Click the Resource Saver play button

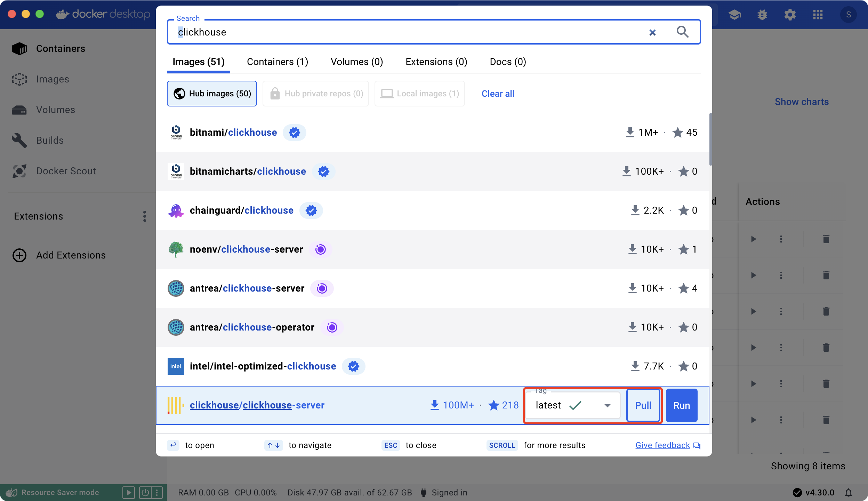click(x=129, y=492)
